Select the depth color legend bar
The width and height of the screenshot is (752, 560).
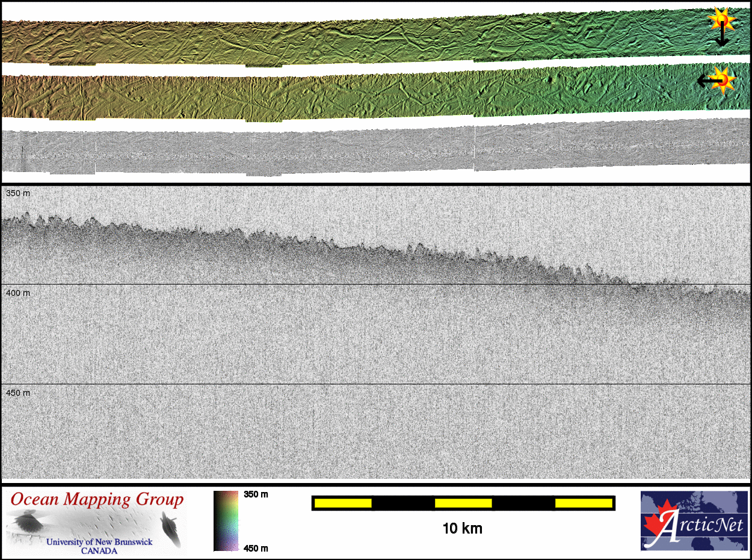point(226,521)
